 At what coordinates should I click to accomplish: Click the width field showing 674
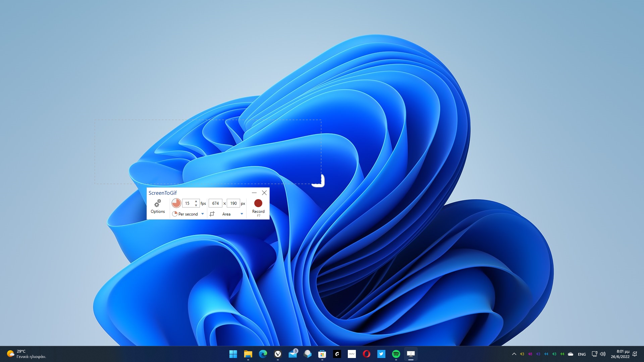[x=215, y=203]
